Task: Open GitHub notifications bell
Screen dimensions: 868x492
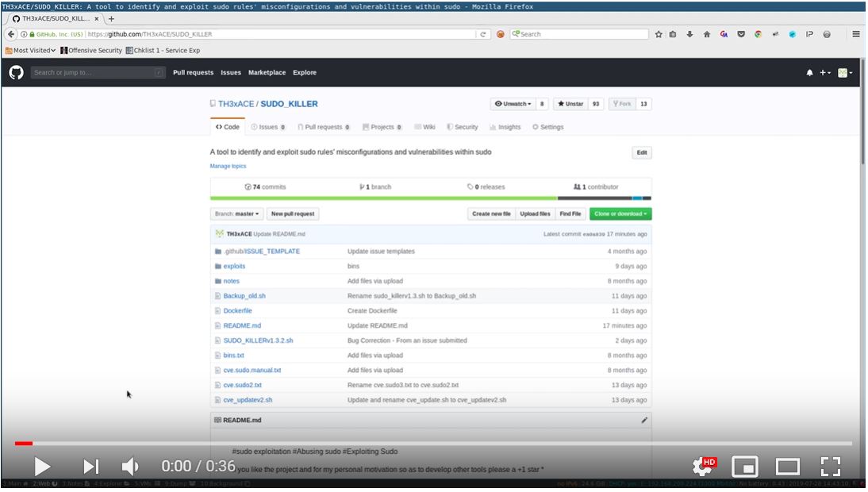Action: pyautogui.click(x=809, y=72)
